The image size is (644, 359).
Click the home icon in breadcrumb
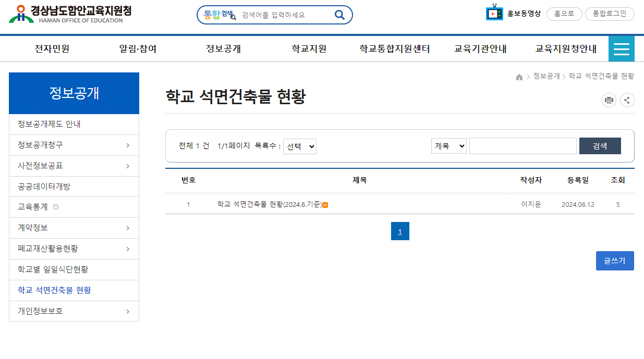[x=519, y=77]
